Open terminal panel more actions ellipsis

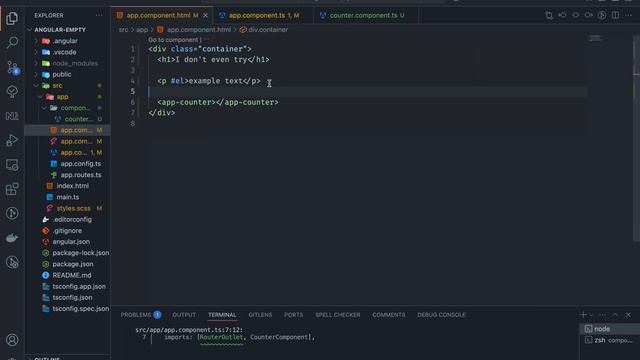point(602,315)
